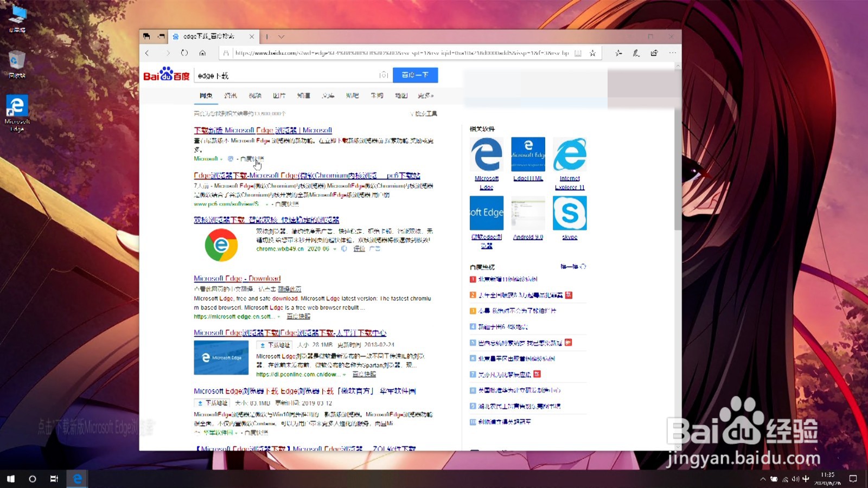Select the 网页 tab
This screenshot has width=868, height=488.
pyautogui.click(x=206, y=95)
